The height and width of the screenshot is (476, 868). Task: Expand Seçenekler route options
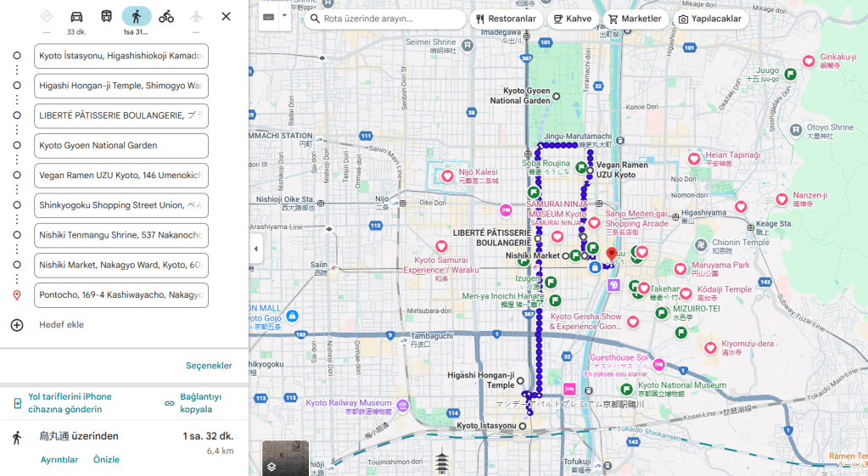[x=209, y=366]
